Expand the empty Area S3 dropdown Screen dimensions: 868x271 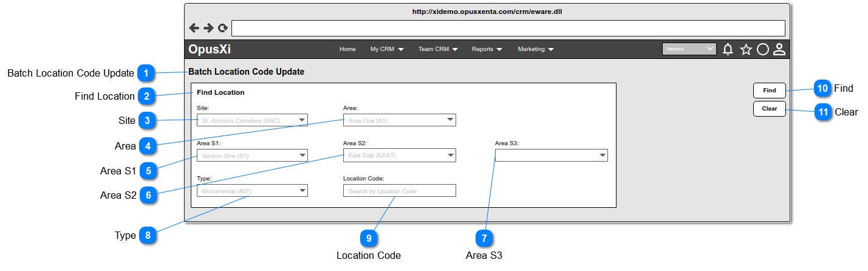click(x=551, y=156)
